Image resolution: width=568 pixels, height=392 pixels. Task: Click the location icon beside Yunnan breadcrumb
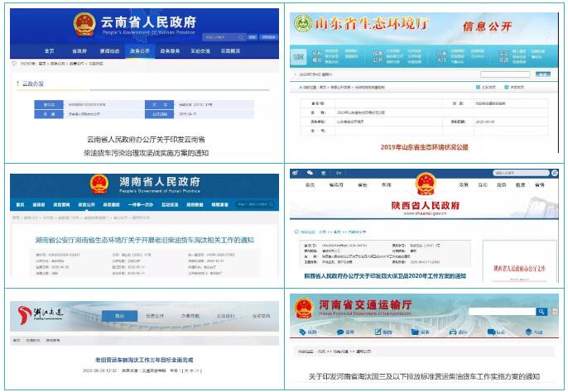14,64
